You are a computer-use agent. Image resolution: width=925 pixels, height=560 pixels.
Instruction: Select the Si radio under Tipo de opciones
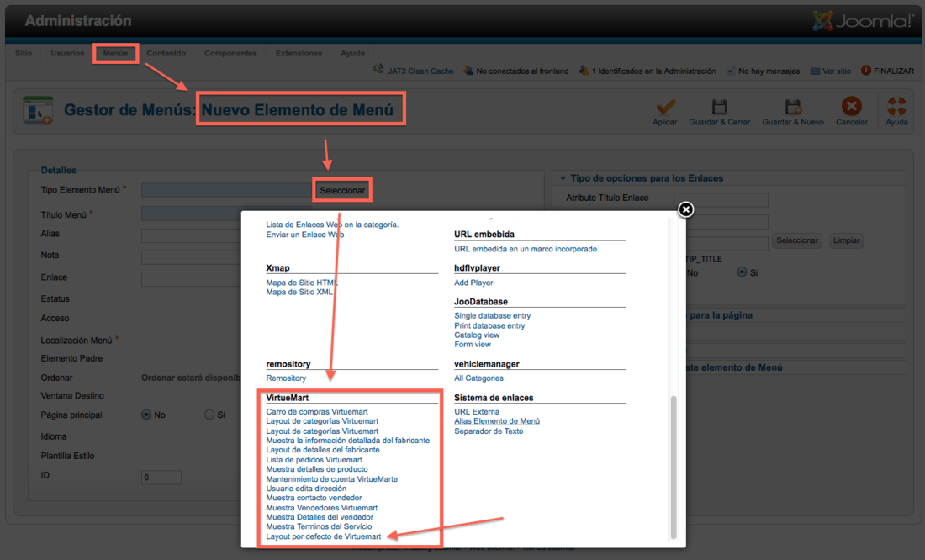[x=743, y=272]
